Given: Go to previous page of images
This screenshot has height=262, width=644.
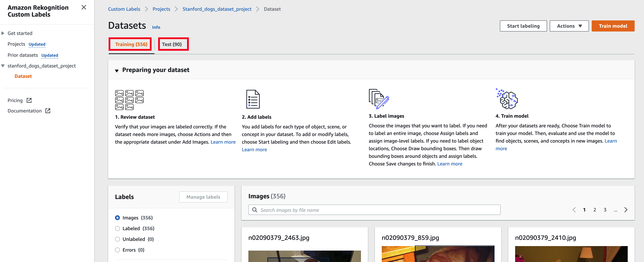Looking at the screenshot, I should tap(574, 210).
